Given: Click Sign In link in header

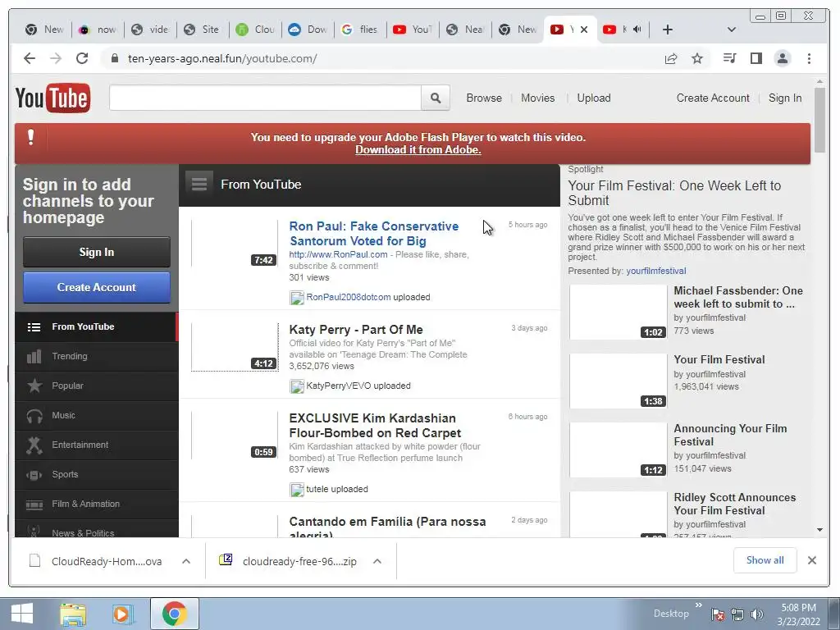Looking at the screenshot, I should [x=785, y=98].
